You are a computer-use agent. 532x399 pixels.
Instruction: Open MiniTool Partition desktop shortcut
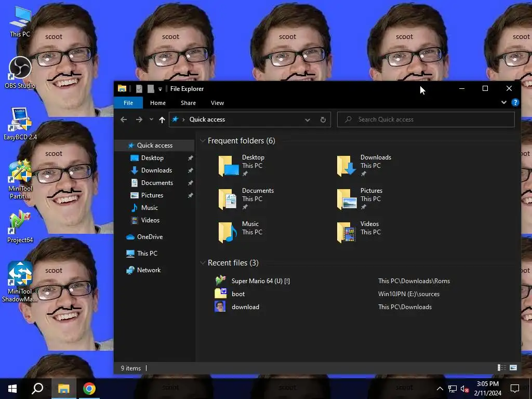point(20,180)
